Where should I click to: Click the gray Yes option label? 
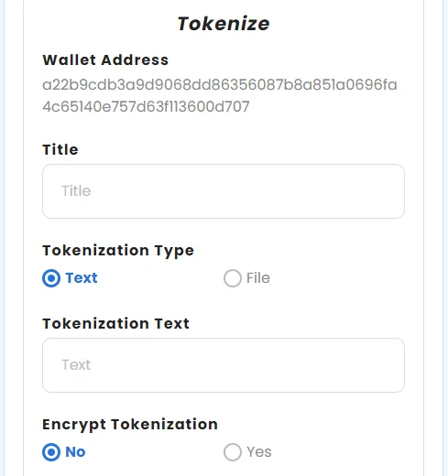click(x=259, y=452)
